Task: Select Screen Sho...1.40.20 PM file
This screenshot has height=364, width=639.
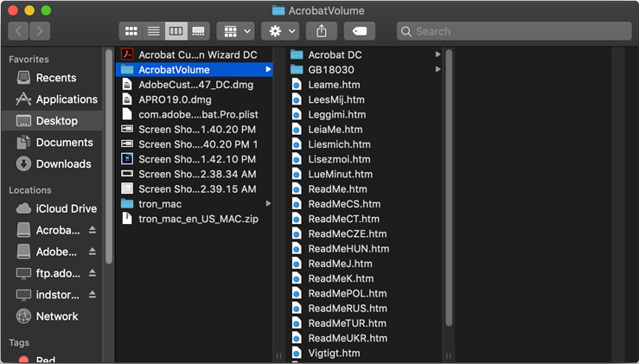Action: tap(194, 129)
